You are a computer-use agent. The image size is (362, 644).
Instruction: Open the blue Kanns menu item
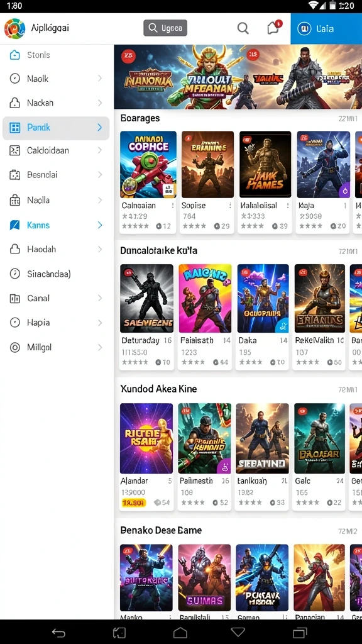(x=56, y=225)
